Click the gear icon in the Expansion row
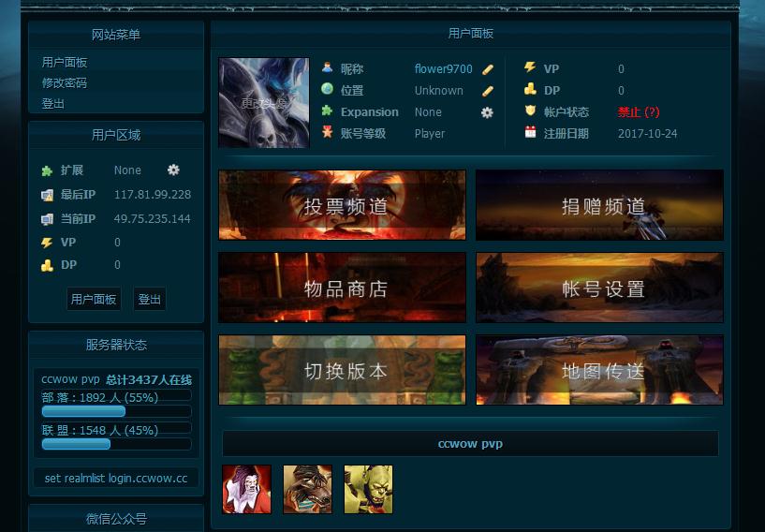765x532 pixels. pos(487,112)
